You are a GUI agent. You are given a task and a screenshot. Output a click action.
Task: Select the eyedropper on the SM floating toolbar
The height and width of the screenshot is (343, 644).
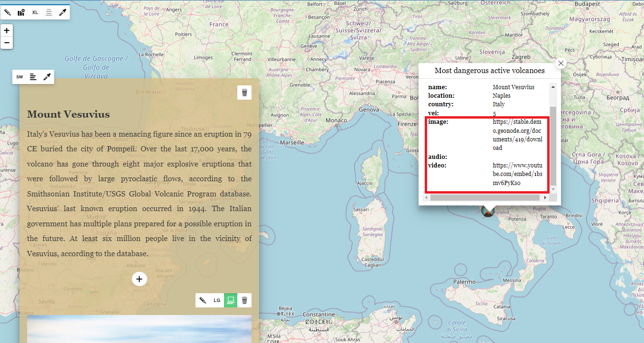point(46,76)
